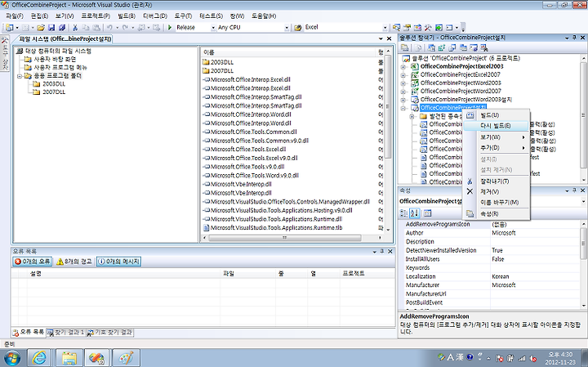Open the User Interface Editor icon
Screen dimensions: 588x367
[463, 47]
